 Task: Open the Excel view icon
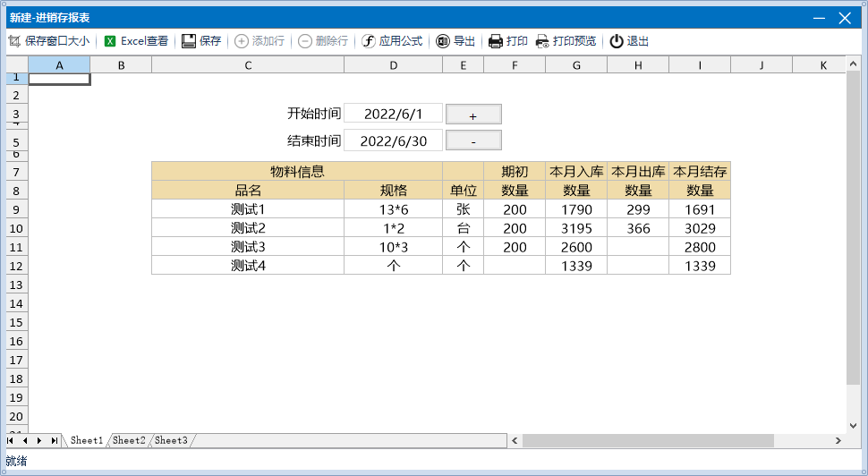pos(110,41)
